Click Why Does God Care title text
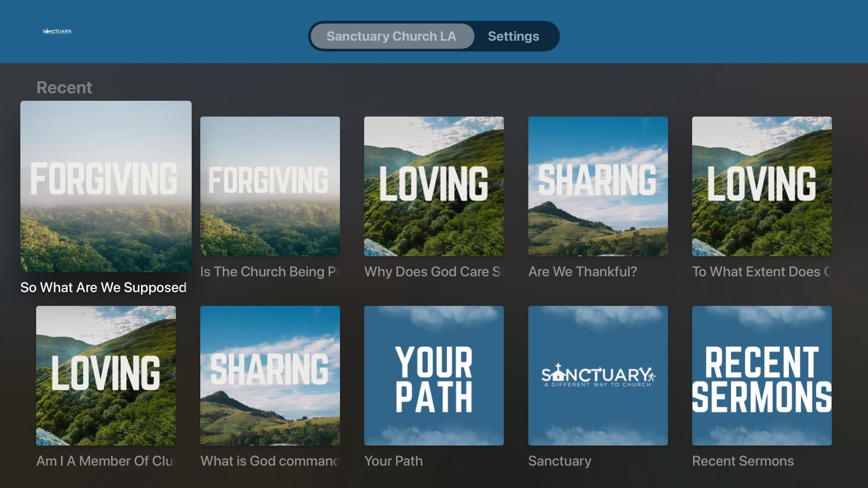 433,272
